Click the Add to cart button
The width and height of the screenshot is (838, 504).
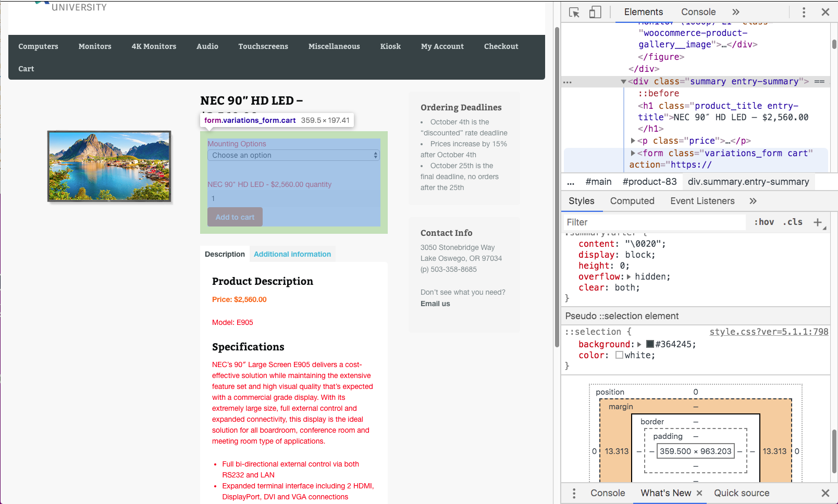click(235, 217)
